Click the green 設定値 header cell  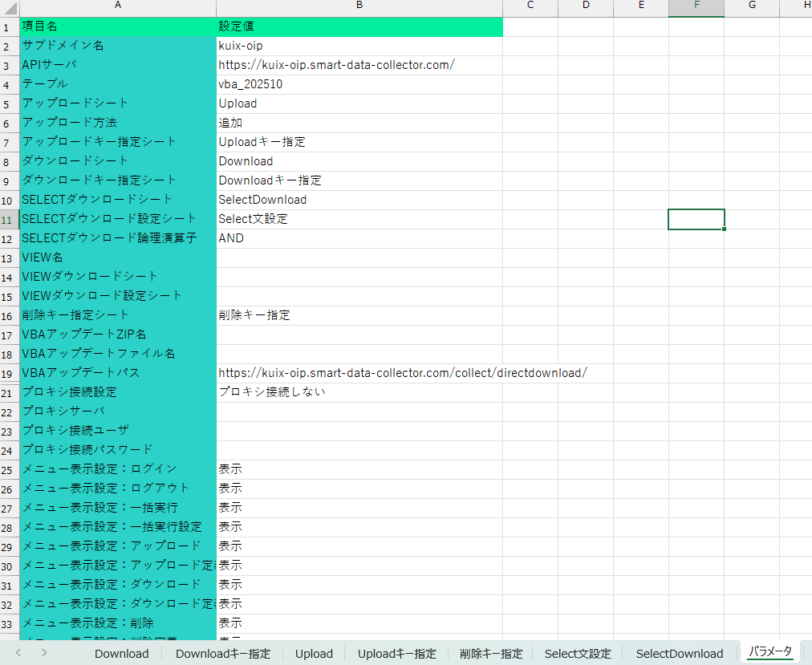point(359,26)
